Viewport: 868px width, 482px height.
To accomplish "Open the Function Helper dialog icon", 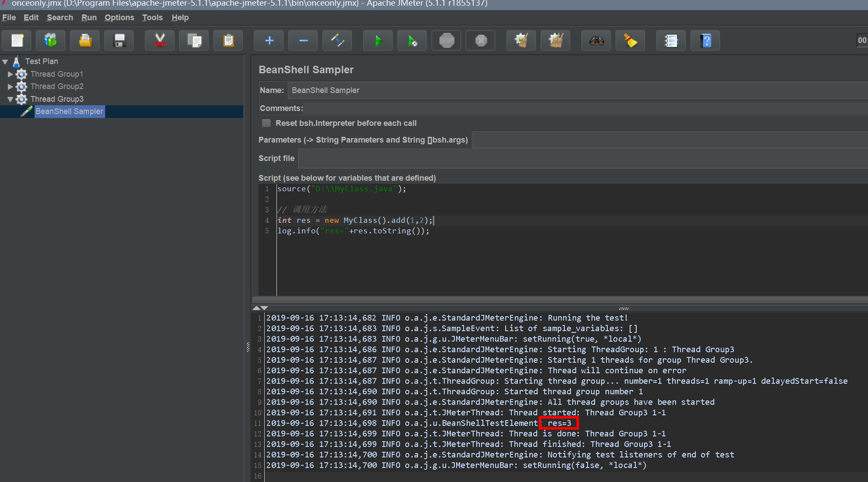I will pos(671,41).
